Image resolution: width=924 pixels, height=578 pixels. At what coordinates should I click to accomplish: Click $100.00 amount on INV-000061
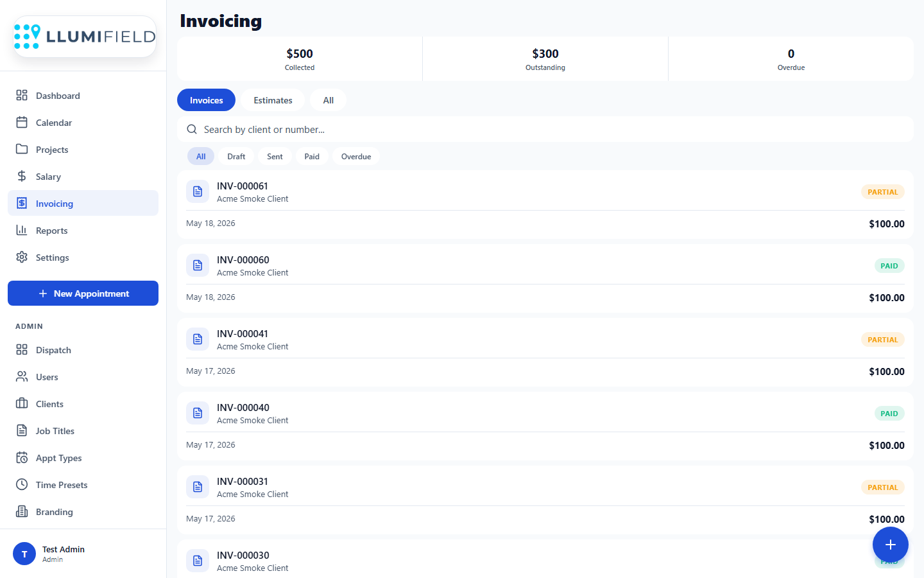(x=887, y=223)
